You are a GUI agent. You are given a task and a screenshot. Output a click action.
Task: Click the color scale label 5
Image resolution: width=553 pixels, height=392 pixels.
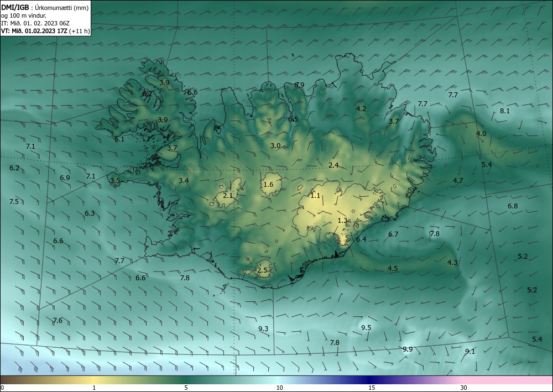point(186,388)
